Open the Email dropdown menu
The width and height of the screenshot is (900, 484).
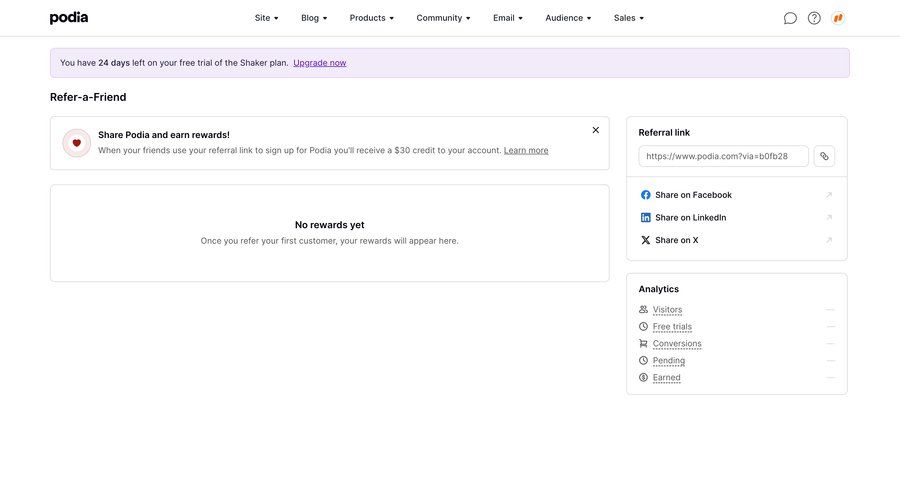coord(507,18)
